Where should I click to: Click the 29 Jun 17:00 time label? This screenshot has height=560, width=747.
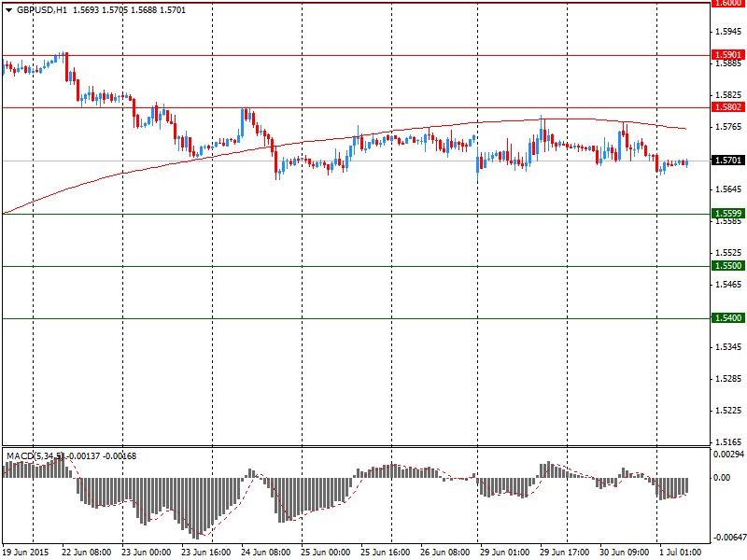click(564, 553)
